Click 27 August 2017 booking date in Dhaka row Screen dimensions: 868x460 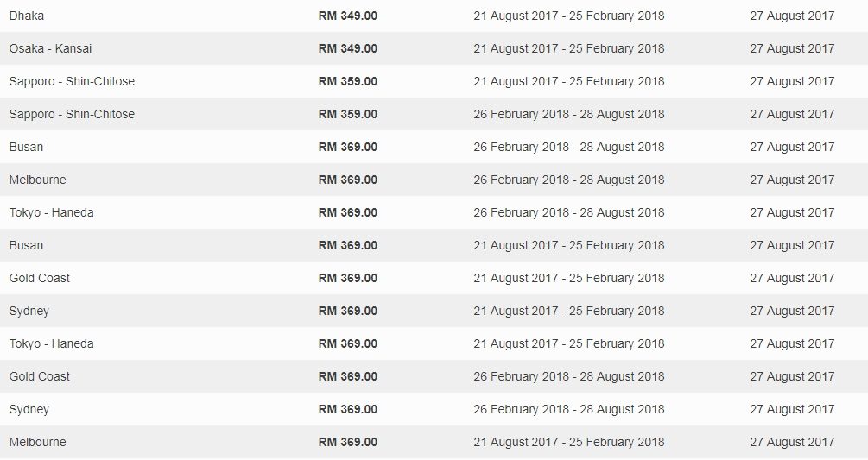click(792, 16)
